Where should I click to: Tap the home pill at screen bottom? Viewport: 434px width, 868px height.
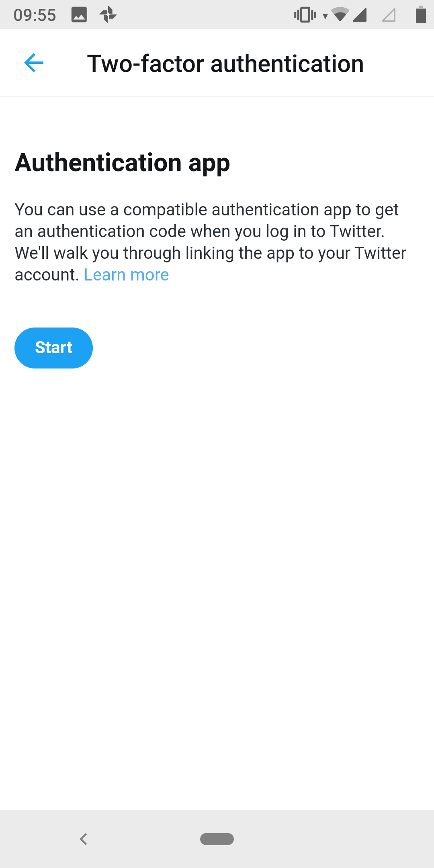point(217,839)
